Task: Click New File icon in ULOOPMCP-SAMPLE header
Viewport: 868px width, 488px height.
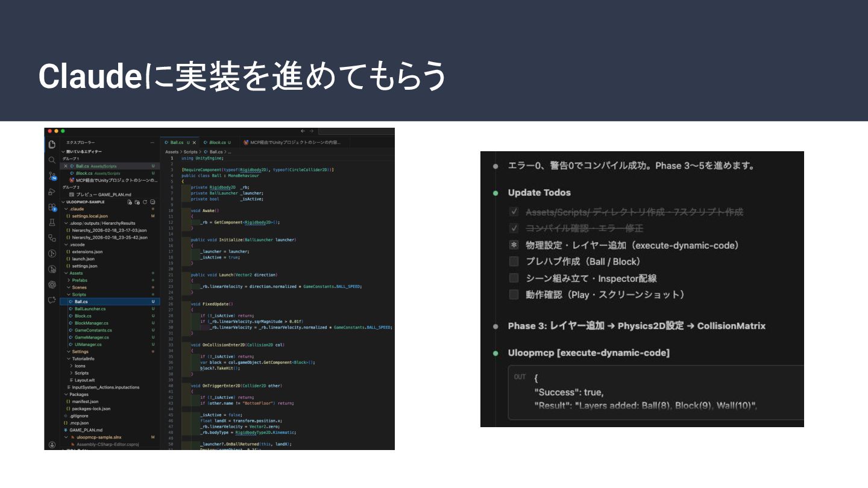Action: (x=130, y=202)
